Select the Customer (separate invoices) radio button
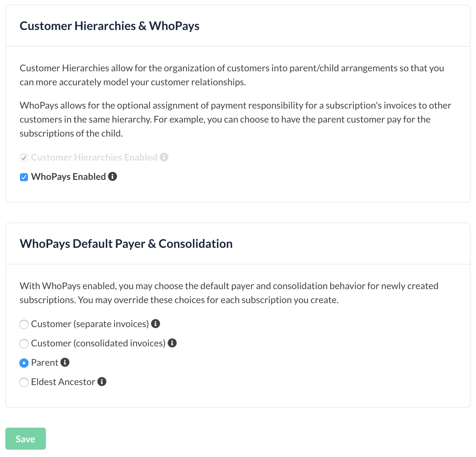The image size is (476, 457). tap(24, 324)
